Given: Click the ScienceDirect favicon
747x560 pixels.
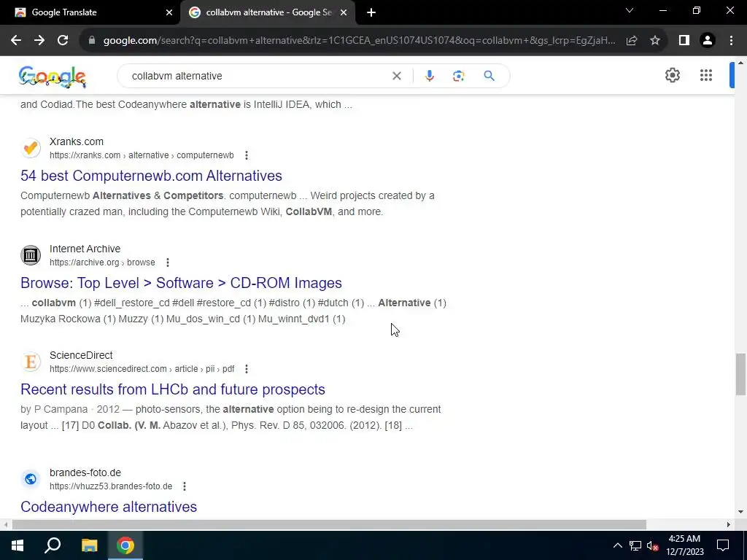Looking at the screenshot, I should pyautogui.click(x=31, y=362).
